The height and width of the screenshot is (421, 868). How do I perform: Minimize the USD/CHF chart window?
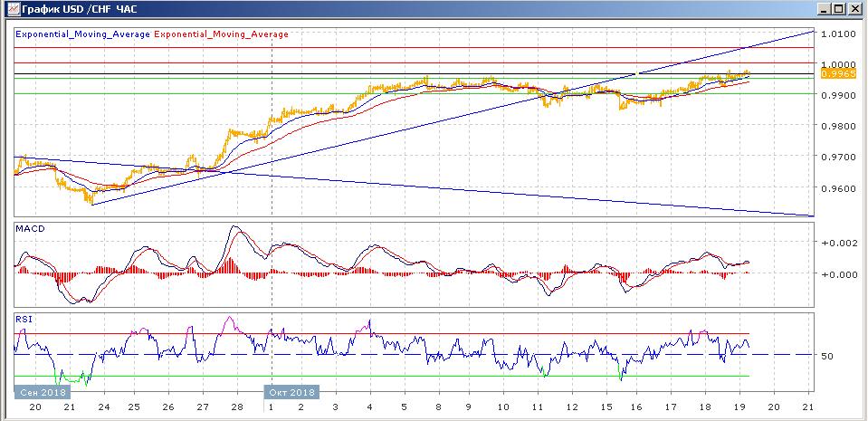[825, 9]
